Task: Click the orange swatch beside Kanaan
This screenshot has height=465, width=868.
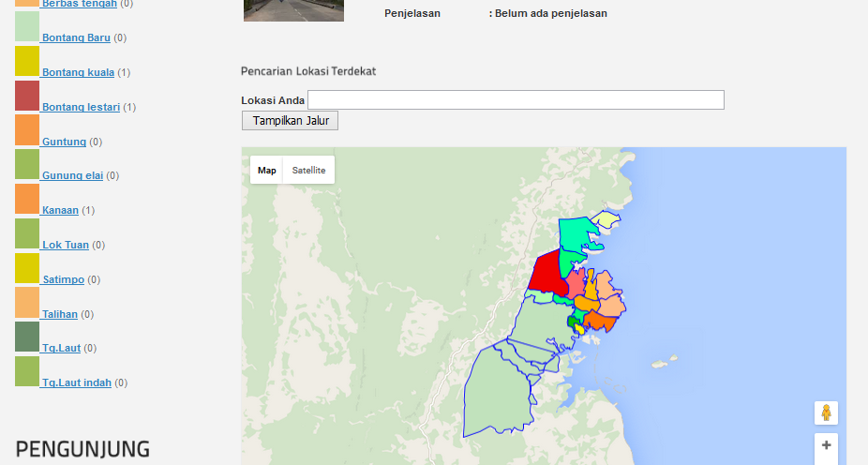Action: (27, 199)
